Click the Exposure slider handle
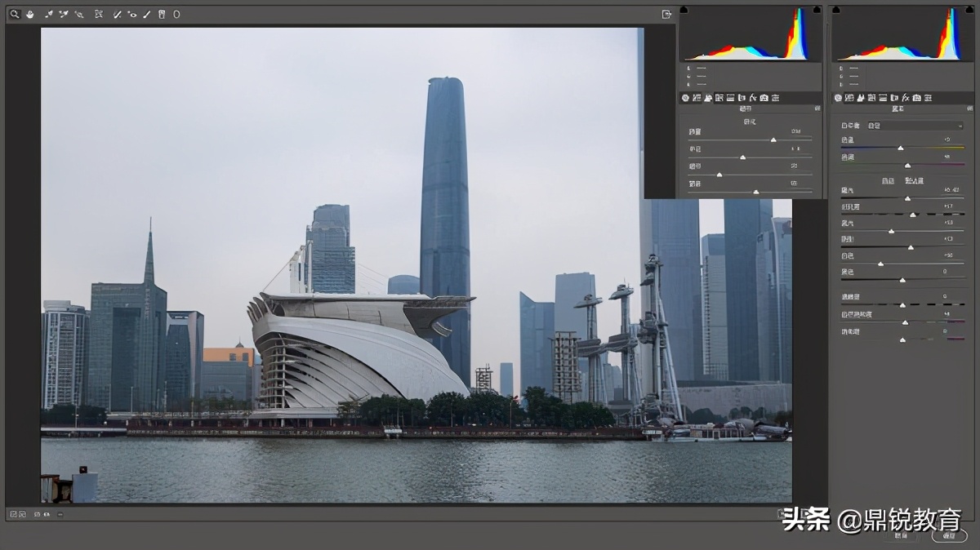This screenshot has height=550, width=980. pyautogui.click(x=907, y=198)
